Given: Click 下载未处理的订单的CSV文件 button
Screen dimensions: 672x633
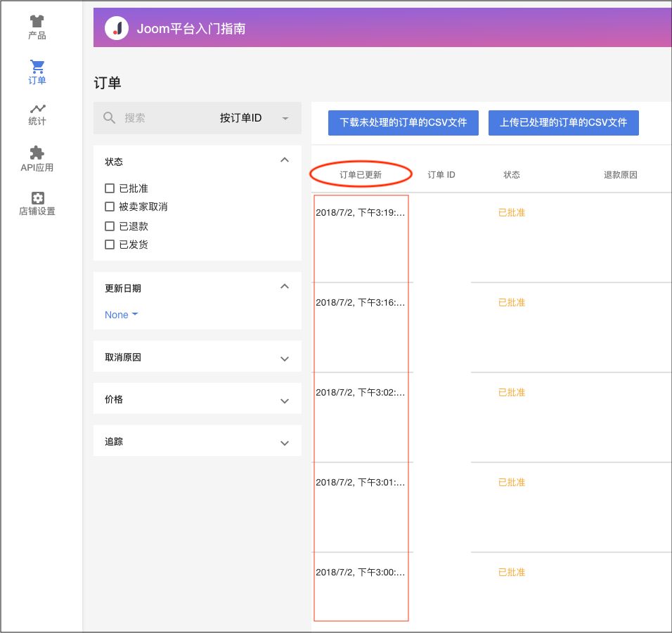Looking at the screenshot, I should (403, 122).
